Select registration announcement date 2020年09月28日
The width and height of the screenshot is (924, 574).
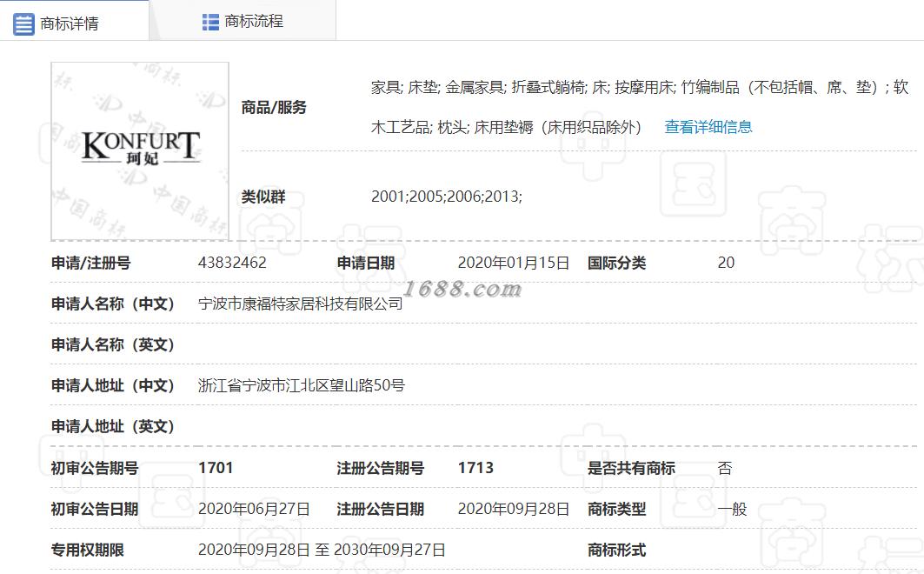(514, 509)
